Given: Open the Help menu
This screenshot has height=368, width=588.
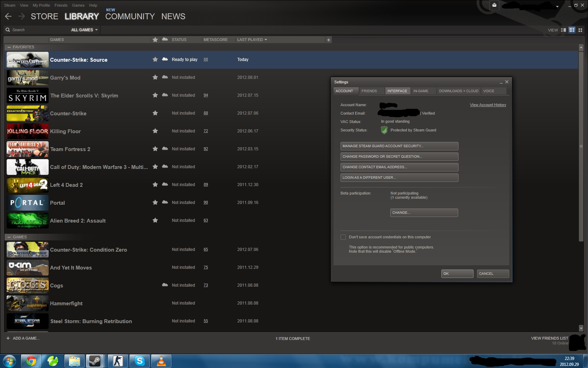Looking at the screenshot, I should [93, 5].
